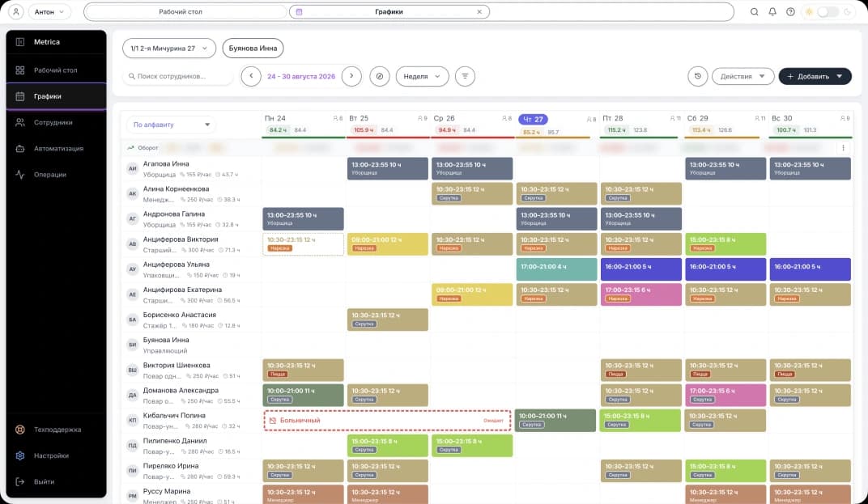Click the compass icon beside the week arrows

tap(380, 76)
